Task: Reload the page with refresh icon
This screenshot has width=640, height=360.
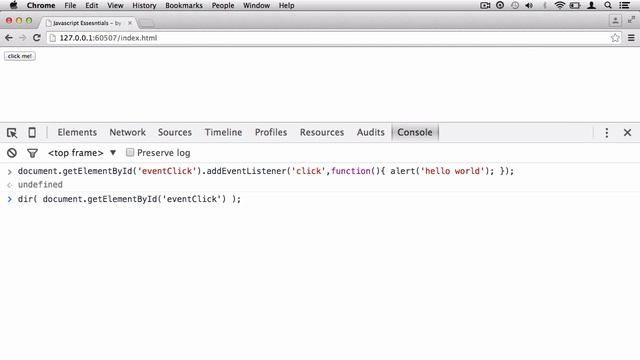Action: (36, 38)
